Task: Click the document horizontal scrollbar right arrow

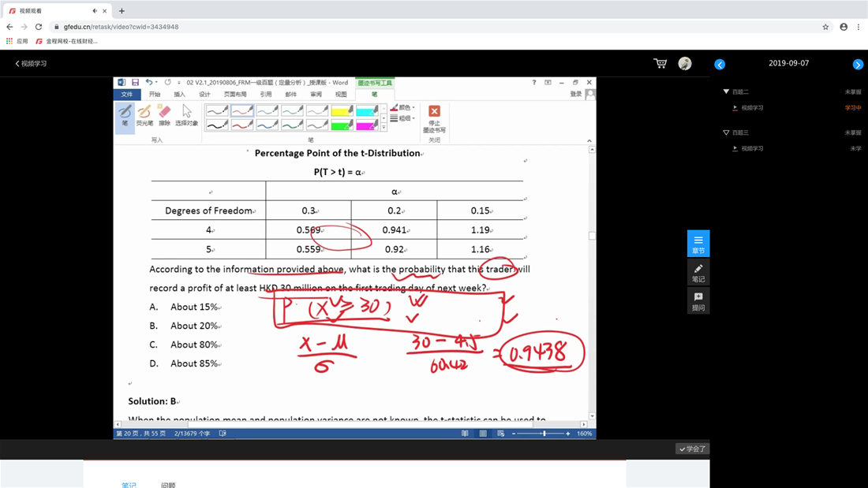Action: [x=584, y=424]
